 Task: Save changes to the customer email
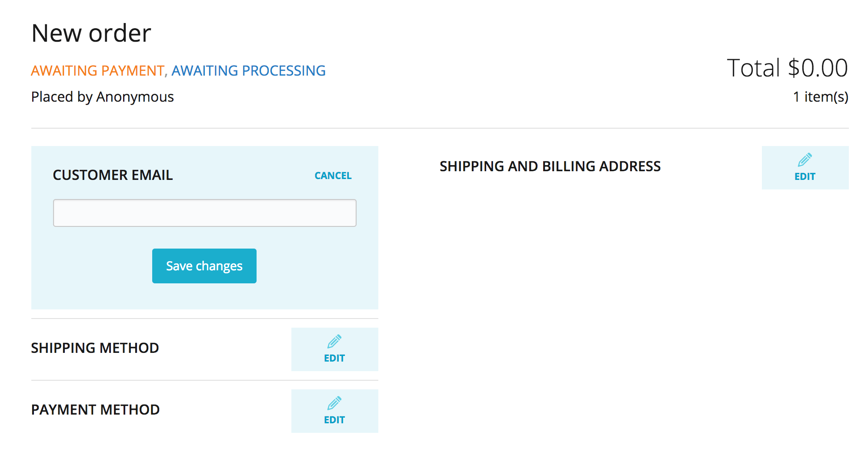[x=204, y=266]
